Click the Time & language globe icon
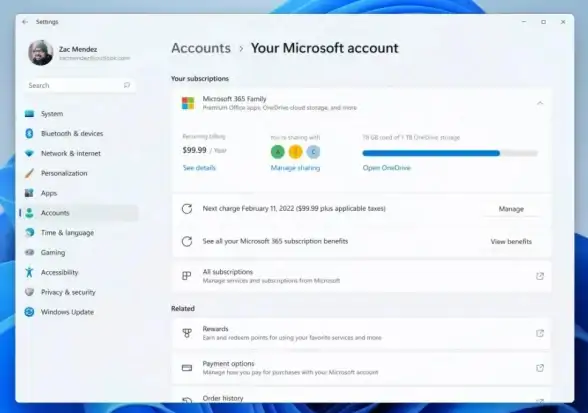Viewport: 588px width, 413px height. [29, 233]
